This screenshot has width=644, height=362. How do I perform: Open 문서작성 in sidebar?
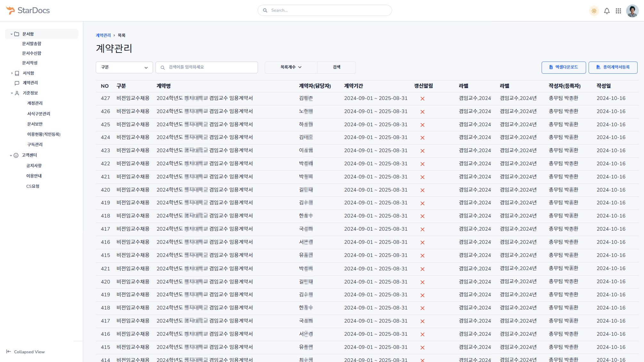(x=30, y=63)
